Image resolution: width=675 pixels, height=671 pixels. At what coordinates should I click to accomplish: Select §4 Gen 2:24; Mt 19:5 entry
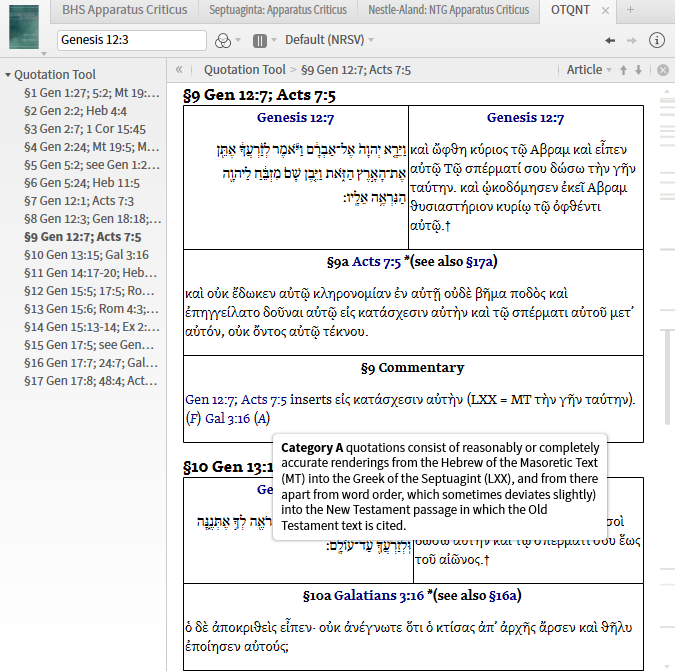click(x=92, y=147)
